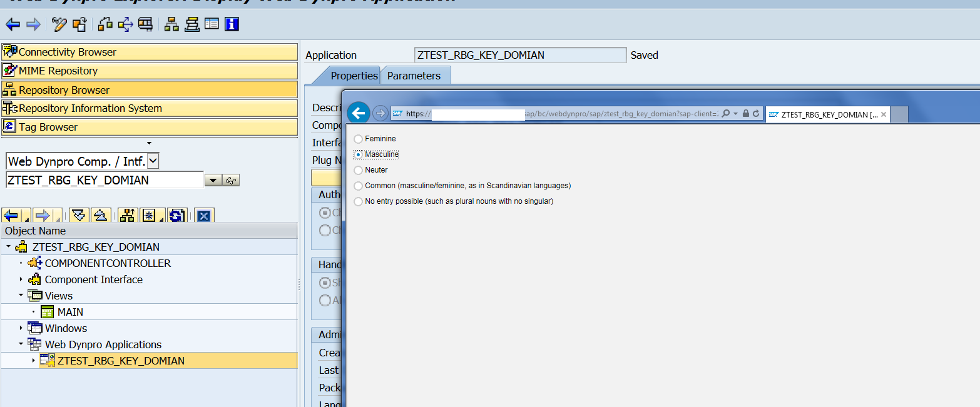Viewport: 980px width, 407px height.
Task: Click the Full Screen on/off toolbar icon
Action: click(x=145, y=24)
